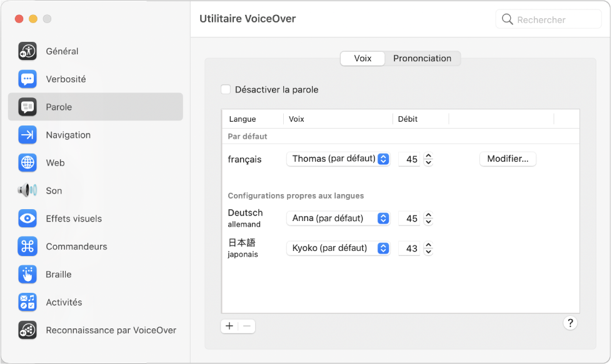This screenshot has width=612, height=364.
Task: Add a language with the plus button
Action: click(x=229, y=326)
